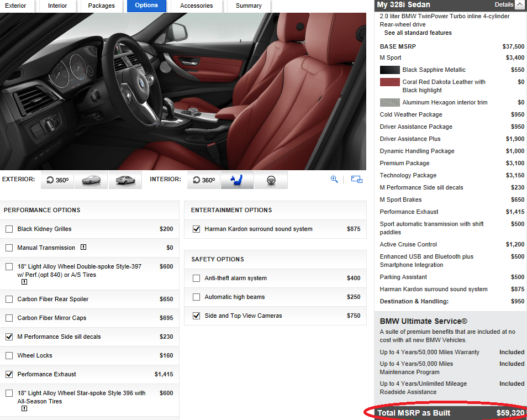Uncheck Harman Kardon surround sound system

click(196, 229)
